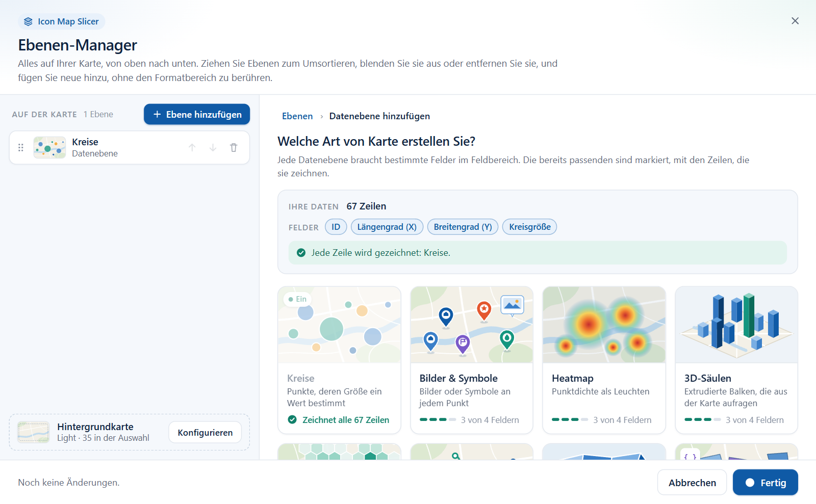This screenshot has width=816, height=504.
Task: Click the green check icon in the Jede Zeile banner
Action: click(301, 253)
